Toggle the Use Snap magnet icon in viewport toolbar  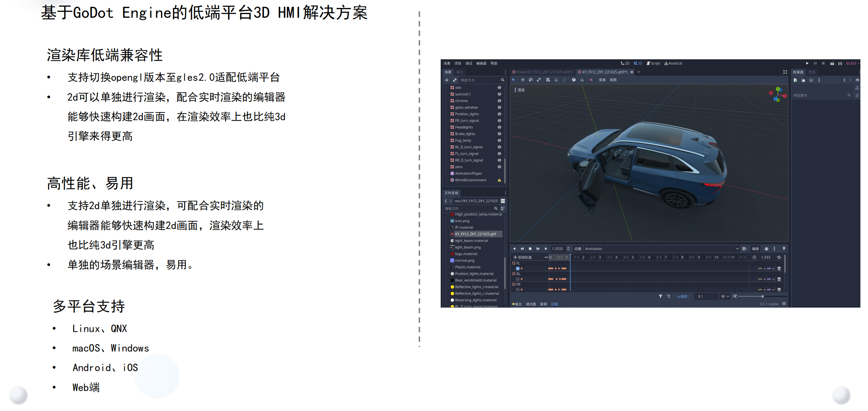coord(582,80)
